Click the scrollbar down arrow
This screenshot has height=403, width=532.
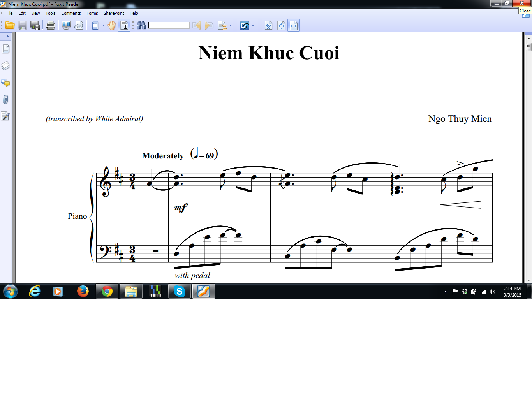pos(528,280)
